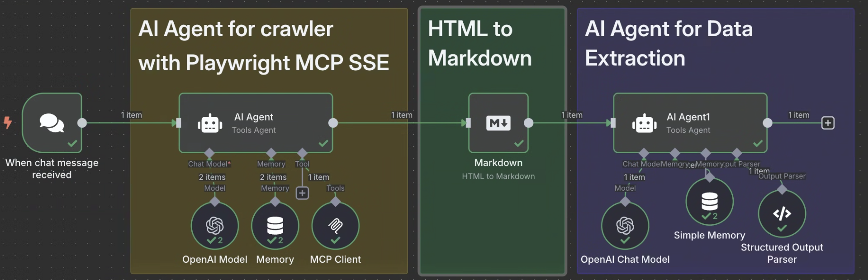Open the AI Agent1 Tools Agent node
The image size is (868, 280).
(x=690, y=123)
